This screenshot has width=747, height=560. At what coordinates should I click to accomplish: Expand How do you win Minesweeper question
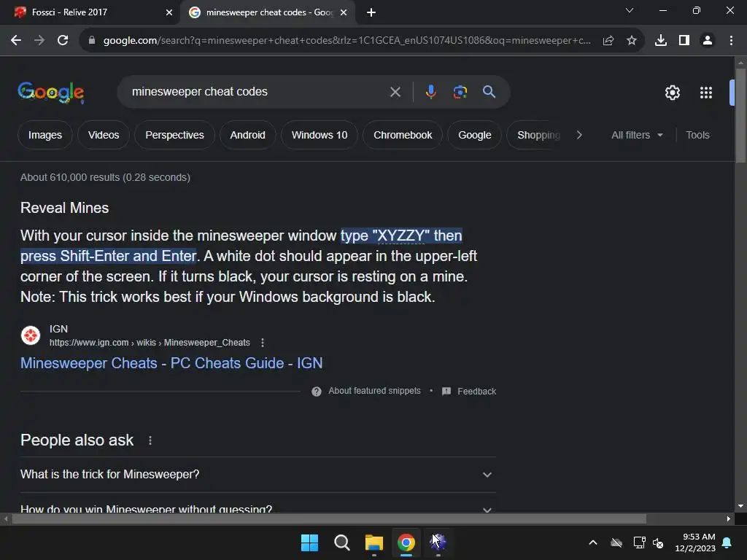(258, 508)
